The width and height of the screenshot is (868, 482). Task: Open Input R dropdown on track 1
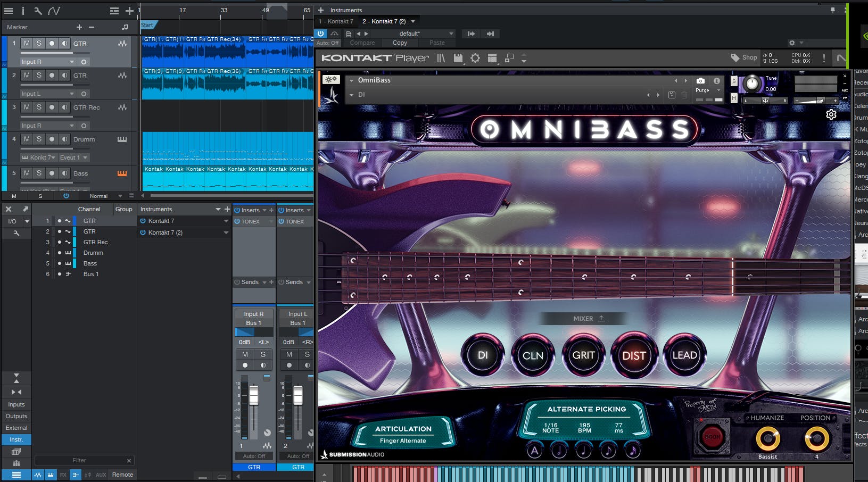47,62
